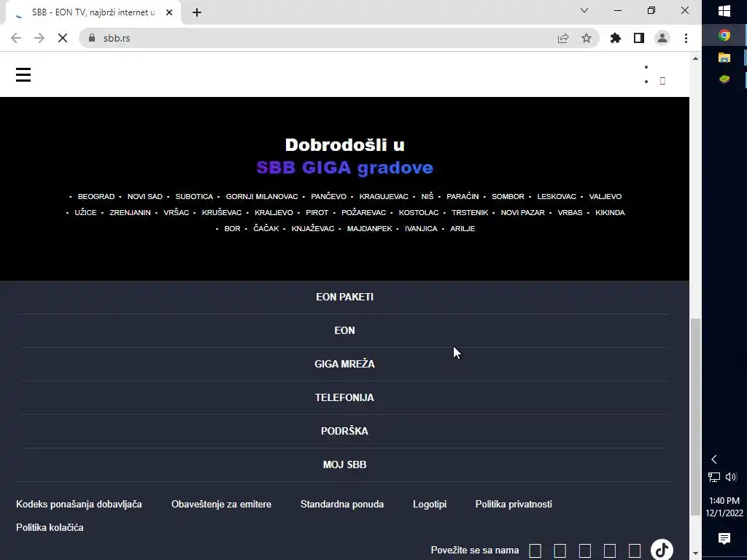This screenshot has width=747, height=560.
Task: Expand the tab search chevron
Action: (584, 10)
